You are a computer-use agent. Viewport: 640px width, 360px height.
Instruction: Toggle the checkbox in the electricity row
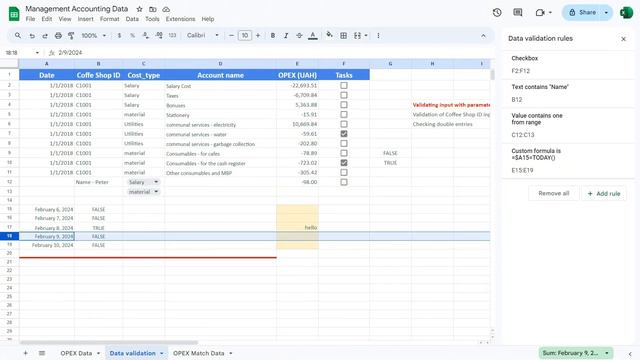(344, 124)
